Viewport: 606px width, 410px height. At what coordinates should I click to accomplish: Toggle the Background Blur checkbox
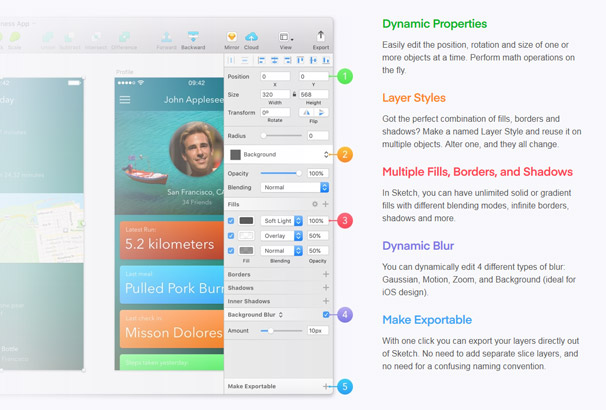tap(326, 315)
